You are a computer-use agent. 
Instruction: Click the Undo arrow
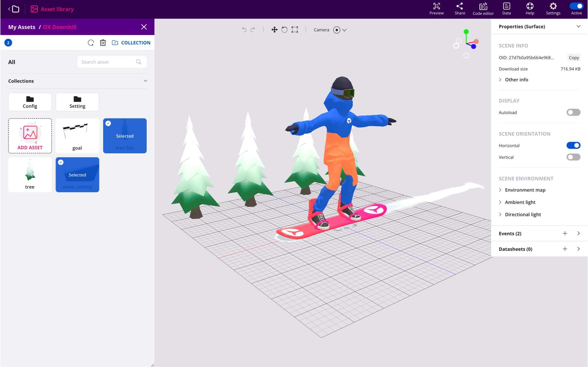[244, 30]
